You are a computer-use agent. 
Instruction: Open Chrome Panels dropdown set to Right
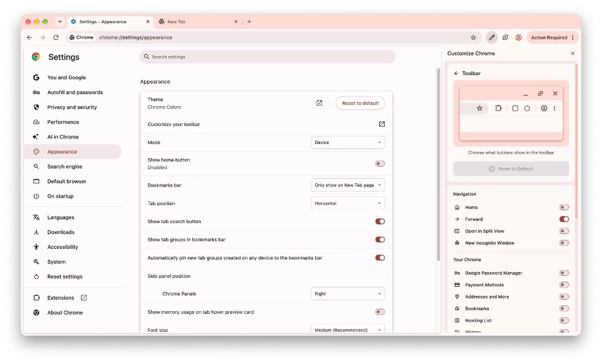(x=347, y=294)
